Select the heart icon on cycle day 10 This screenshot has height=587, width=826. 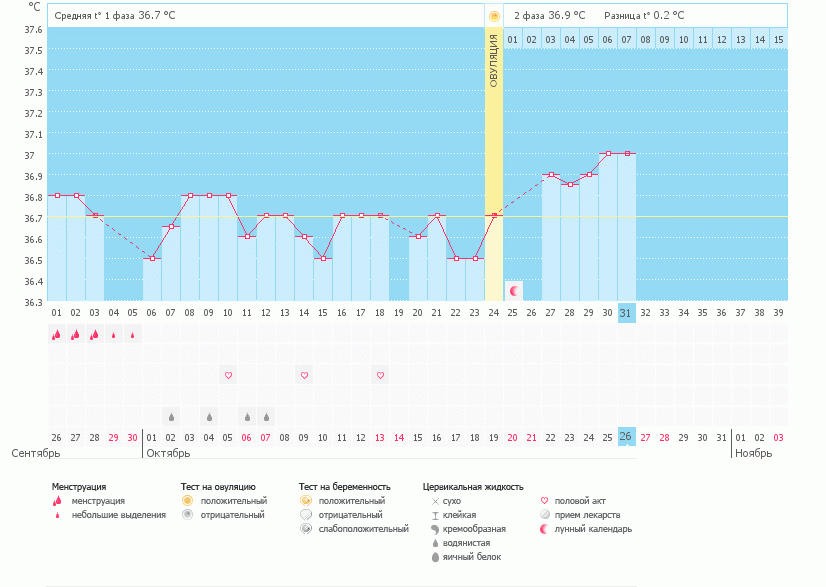click(x=228, y=375)
